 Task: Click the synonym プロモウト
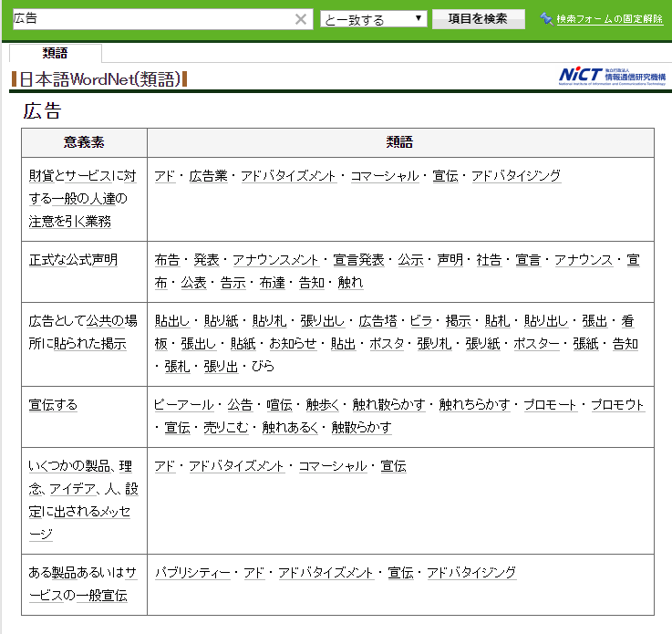tap(617, 405)
